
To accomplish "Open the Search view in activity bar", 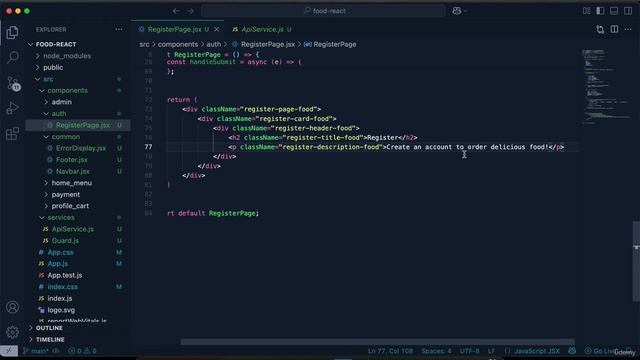I will pyautogui.click(x=12, y=58).
